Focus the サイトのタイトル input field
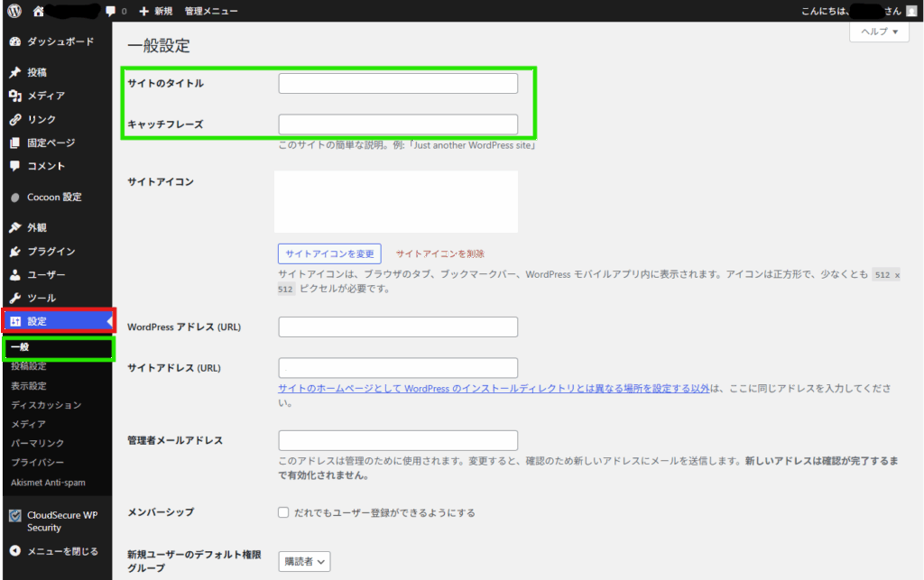924x580 pixels. [x=398, y=84]
